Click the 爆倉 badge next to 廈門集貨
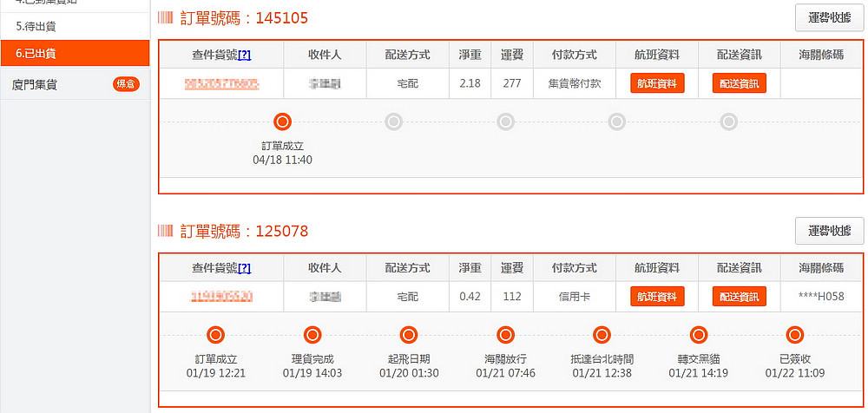868x413 pixels. pyautogui.click(x=126, y=84)
